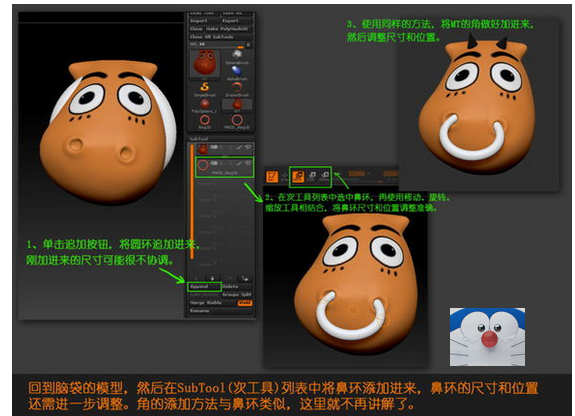Image resolution: width=575 pixels, height=416 pixels.
Task: Click Make PolyMesh3D button
Action: pos(228,29)
